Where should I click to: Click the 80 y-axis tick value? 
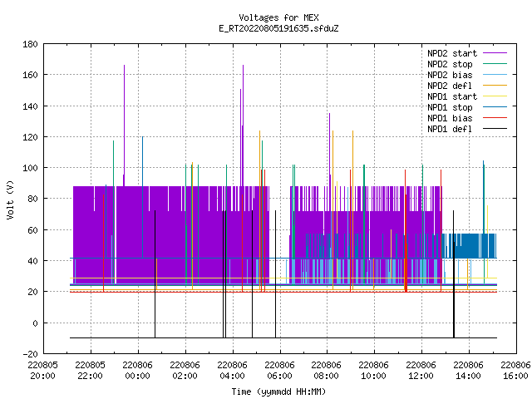click(x=32, y=199)
